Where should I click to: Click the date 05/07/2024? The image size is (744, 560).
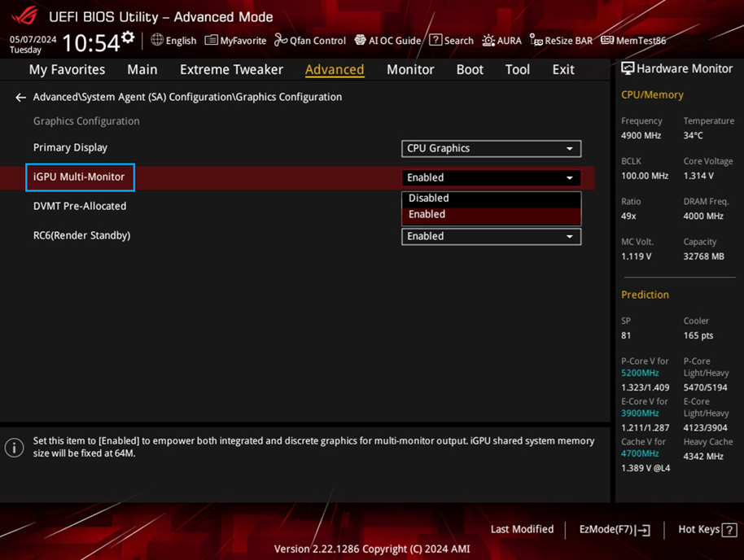[x=33, y=39]
